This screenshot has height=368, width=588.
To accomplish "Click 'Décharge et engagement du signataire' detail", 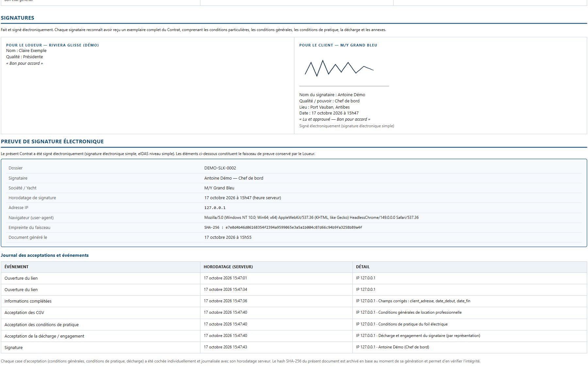I will tap(411, 336).
